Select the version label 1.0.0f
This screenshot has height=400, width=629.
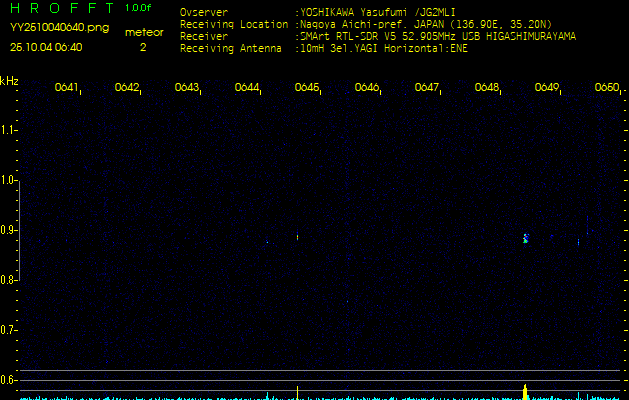click(x=138, y=8)
